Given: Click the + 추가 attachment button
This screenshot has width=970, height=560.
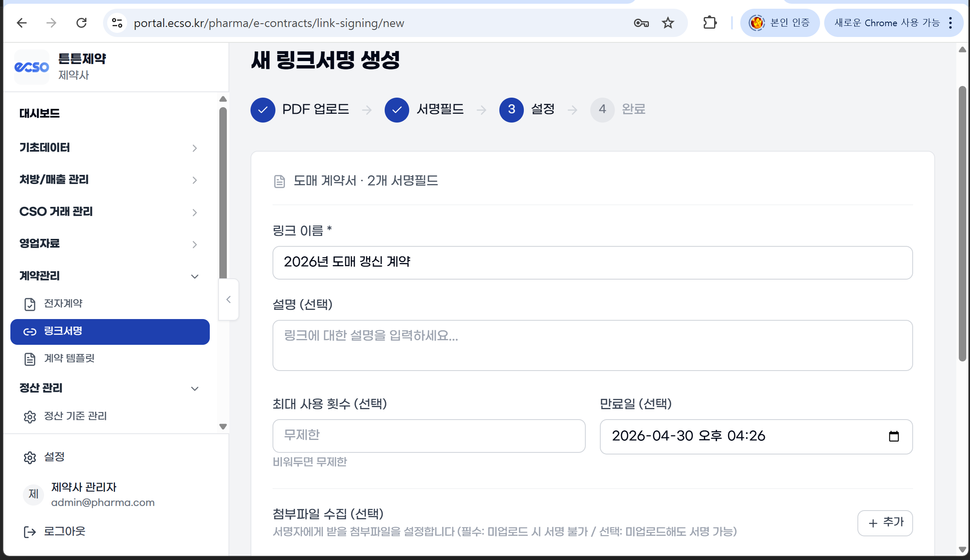Looking at the screenshot, I should [885, 523].
